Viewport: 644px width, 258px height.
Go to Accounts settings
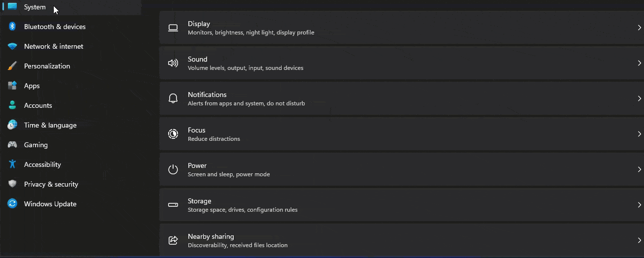coord(38,105)
